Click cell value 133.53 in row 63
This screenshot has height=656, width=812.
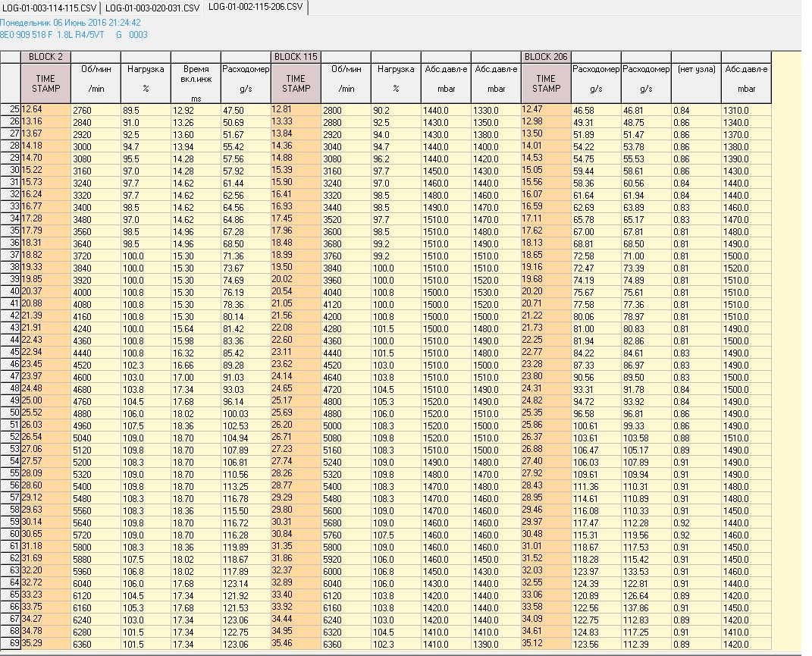(x=646, y=572)
